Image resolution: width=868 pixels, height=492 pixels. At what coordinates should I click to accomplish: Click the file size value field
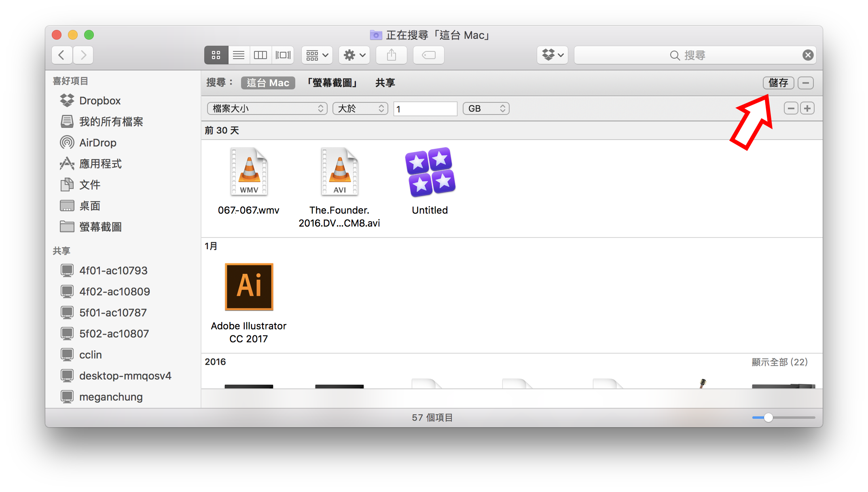pyautogui.click(x=425, y=108)
